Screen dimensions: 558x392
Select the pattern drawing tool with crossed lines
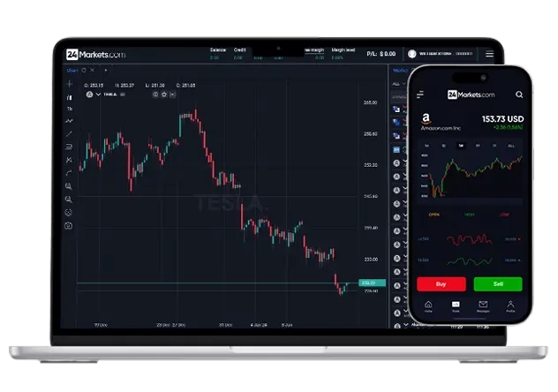[69, 160]
